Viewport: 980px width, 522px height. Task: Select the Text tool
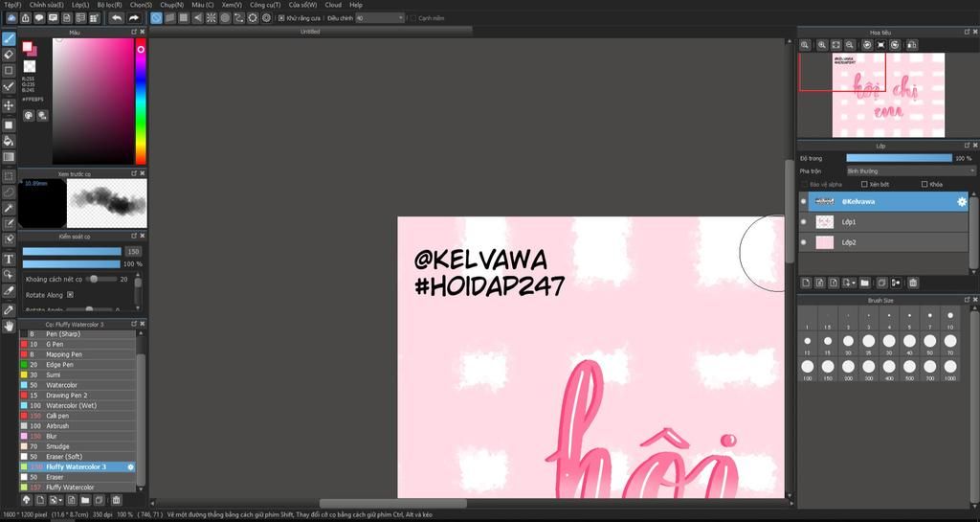pos(9,259)
